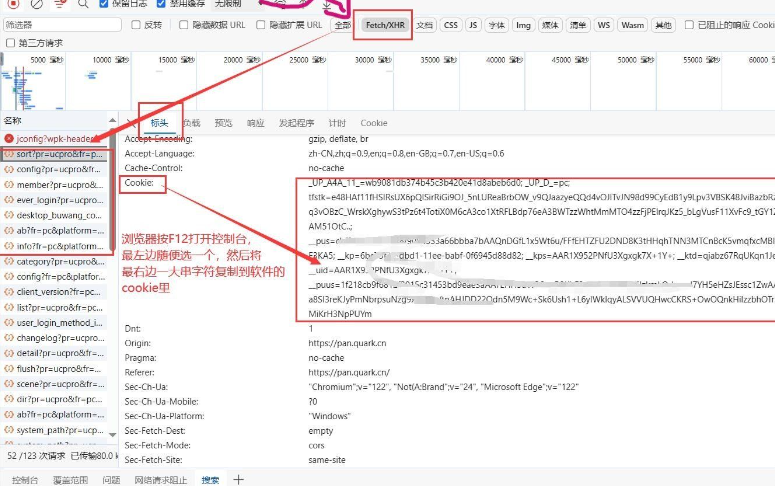Click request list scroll-down arrow
775x486 pixels.
pos(112,435)
